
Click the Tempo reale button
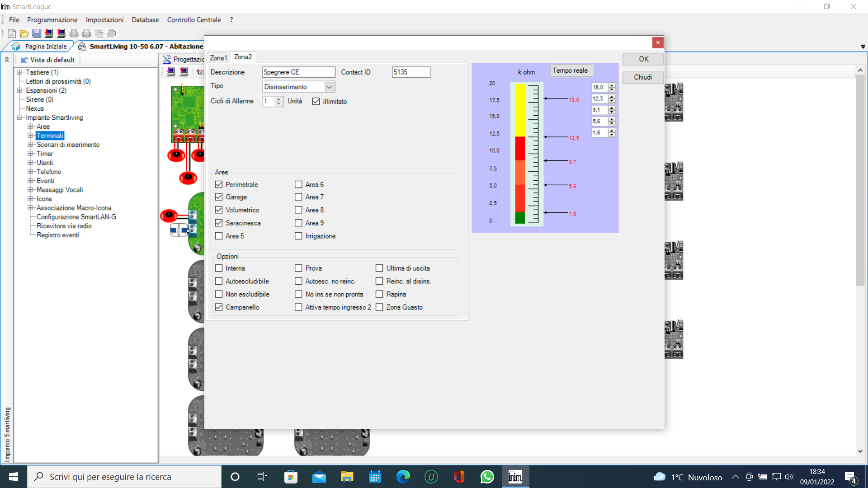coord(570,70)
